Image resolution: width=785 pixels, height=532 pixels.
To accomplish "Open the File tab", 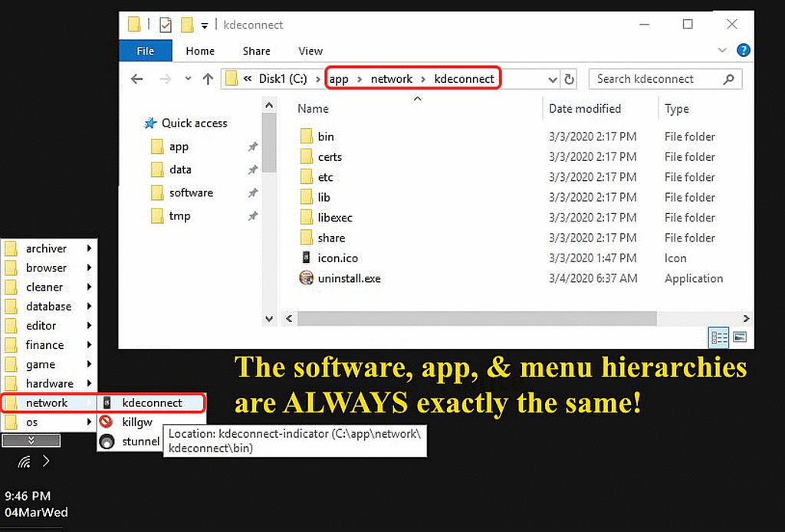I will tap(146, 51).
